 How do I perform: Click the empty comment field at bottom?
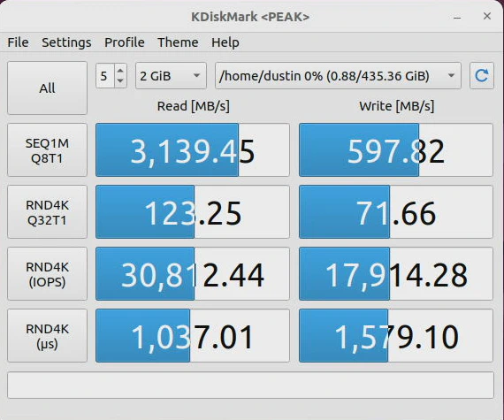tap(250, 385)
